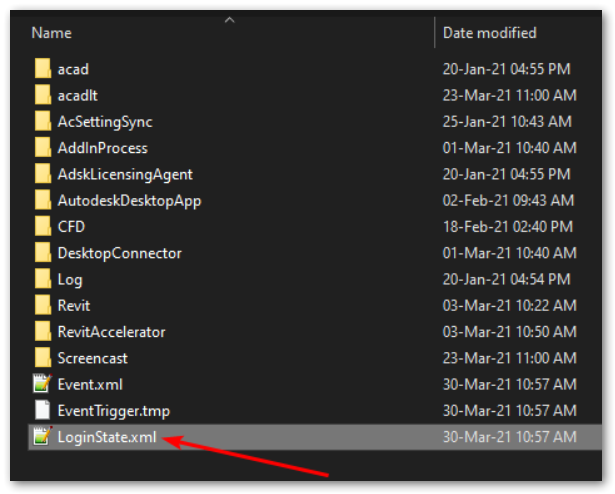Select the AddInProcess folder name
615x494 pixels.
tap(103, 148)
